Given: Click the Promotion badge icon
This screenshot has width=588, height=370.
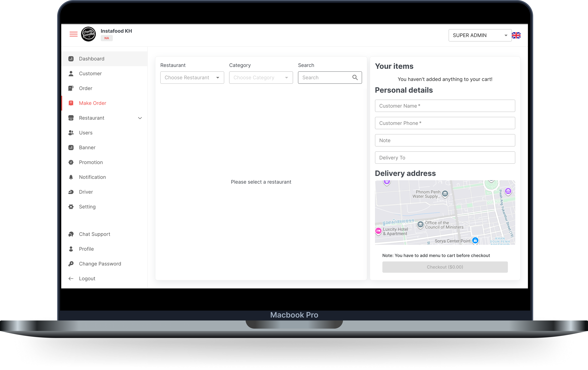Looking at the screenshot, I should [x=71, y=162].
